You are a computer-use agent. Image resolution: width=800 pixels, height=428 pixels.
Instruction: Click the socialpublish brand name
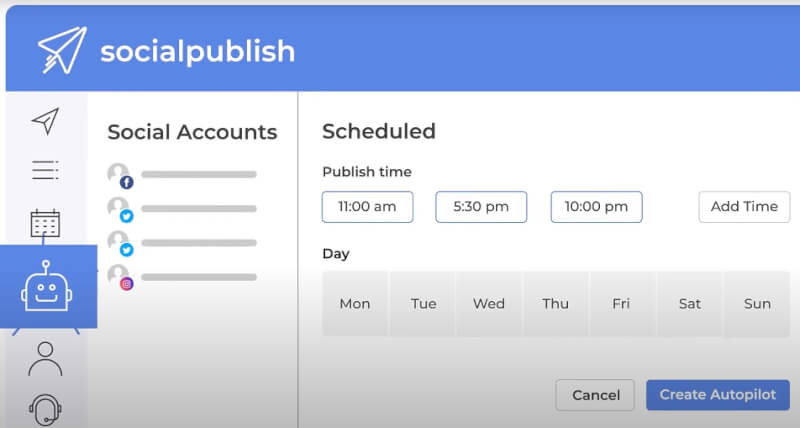(x=197, y=52)
